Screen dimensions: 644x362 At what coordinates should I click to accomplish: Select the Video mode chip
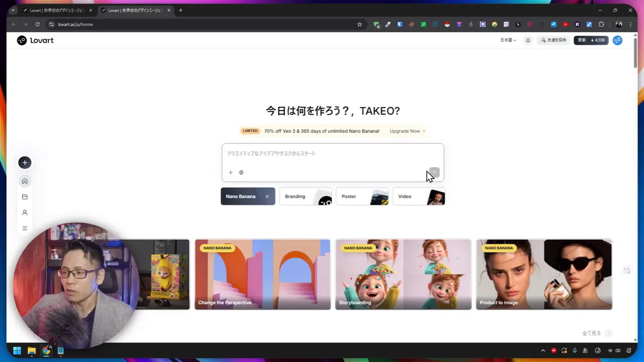point(419,197)
